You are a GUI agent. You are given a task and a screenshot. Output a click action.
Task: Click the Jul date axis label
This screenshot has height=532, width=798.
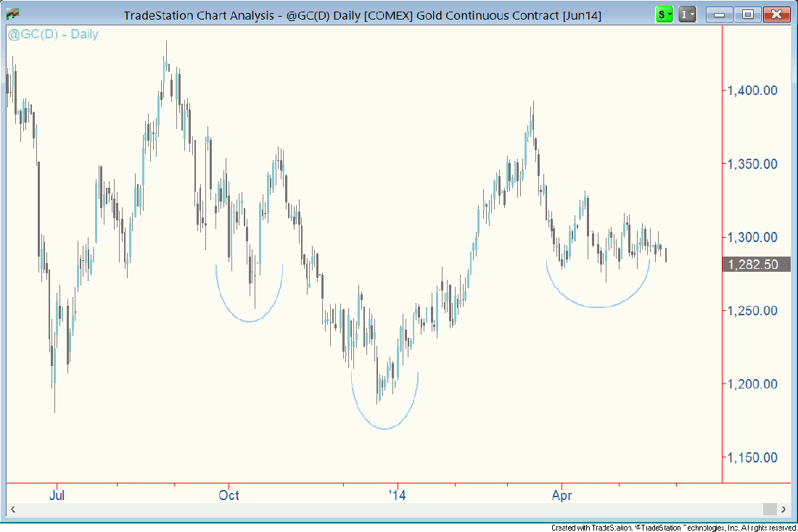(57, 496)
